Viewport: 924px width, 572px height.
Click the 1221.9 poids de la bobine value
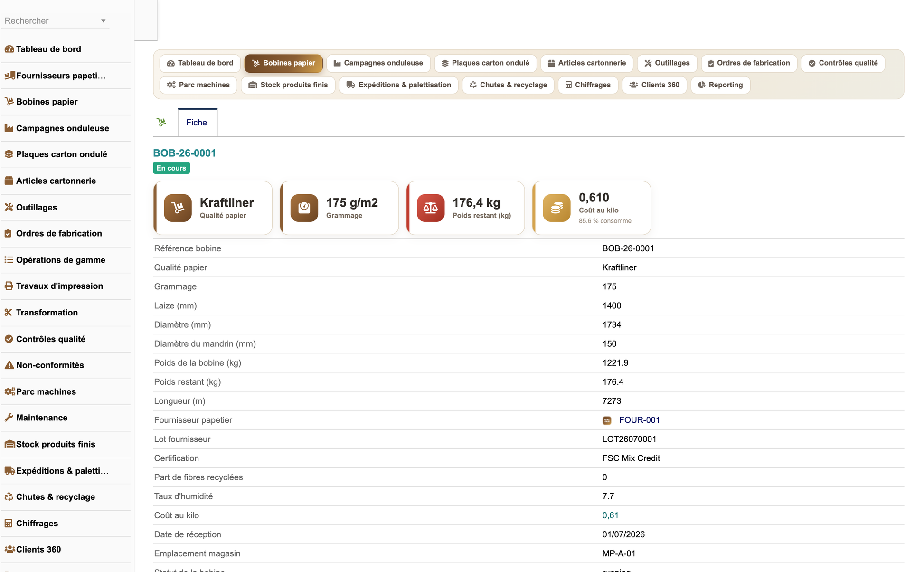coord(615,363)
